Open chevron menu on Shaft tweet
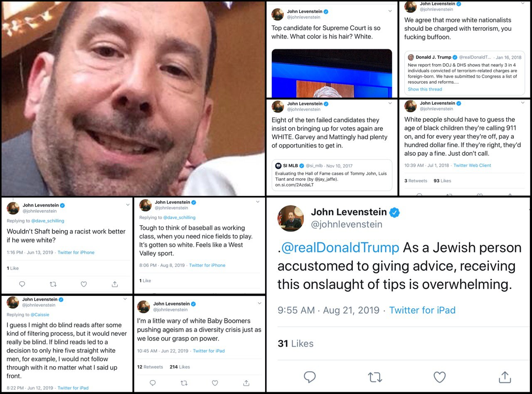The height and width of the screenshot is (394, 532). click(x=128, y=204)
